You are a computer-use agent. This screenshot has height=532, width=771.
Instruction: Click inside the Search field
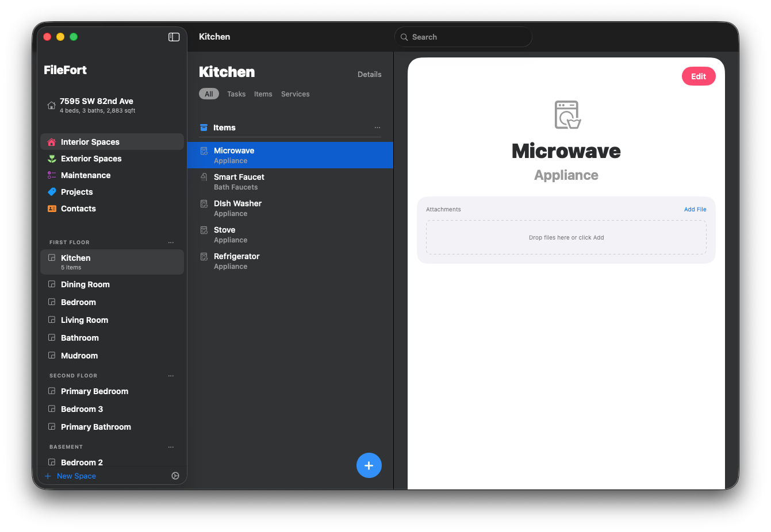pos(463,36)
